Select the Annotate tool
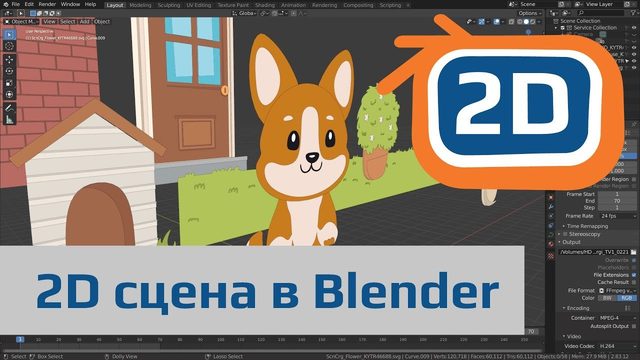This screenshot has height=360, width=640. pos(9,108)
